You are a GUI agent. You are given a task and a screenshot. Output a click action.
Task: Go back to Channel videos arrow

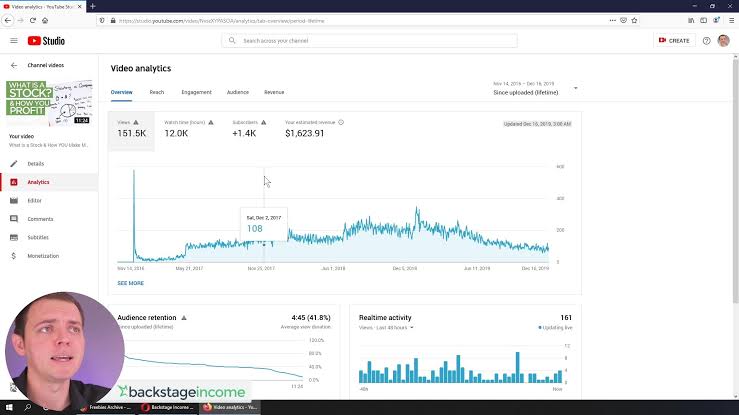(x=14, y=65)
